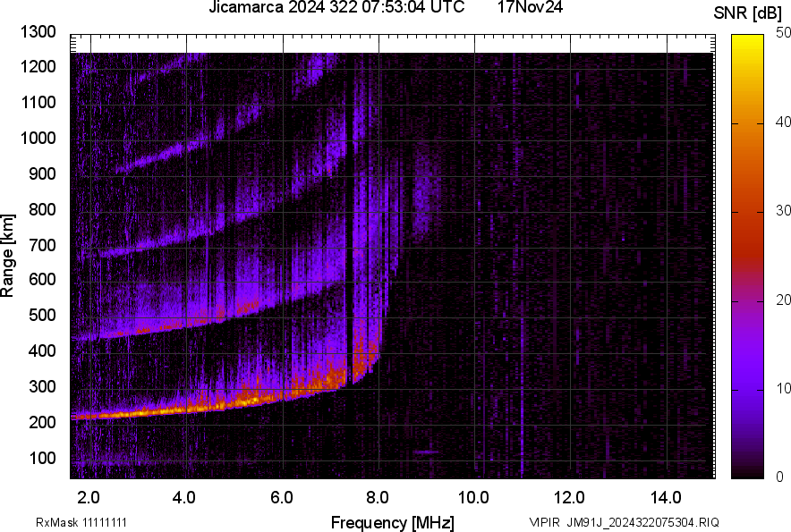Click the colorbar value 50
The image size is (791, 532).
(784, 33)
